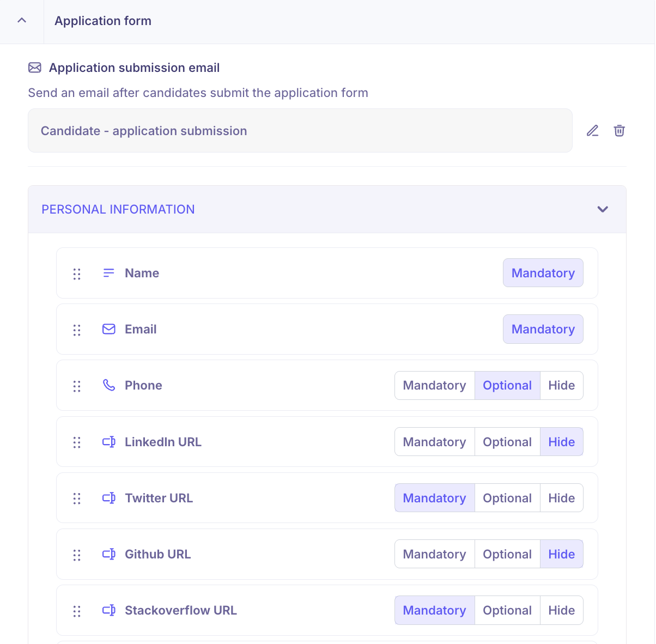The image size is (656, 644).
Task: Click the Mandatory badge on the Name row
Action: [x=543, y=273]
